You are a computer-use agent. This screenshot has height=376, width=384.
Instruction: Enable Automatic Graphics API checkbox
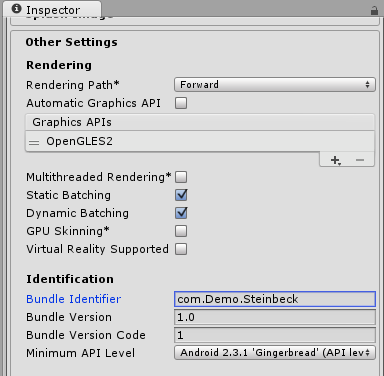point(181,103)
